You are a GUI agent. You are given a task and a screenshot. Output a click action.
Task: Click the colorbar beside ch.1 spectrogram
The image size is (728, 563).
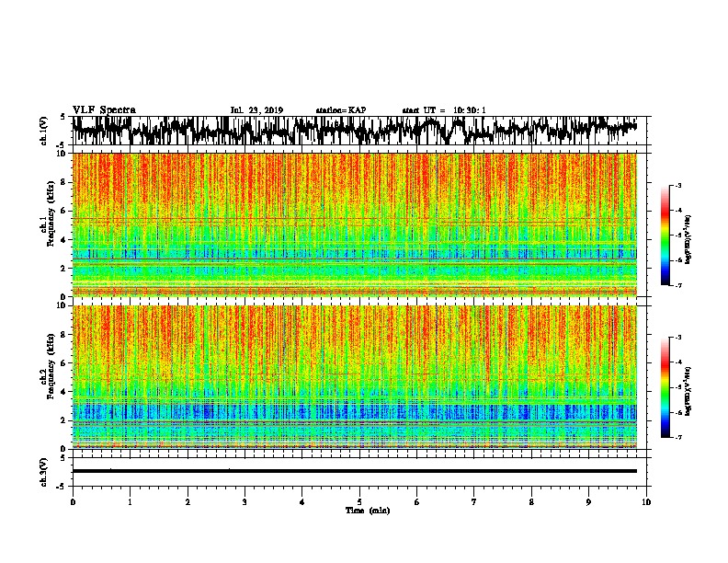click(x=665, y=236)
